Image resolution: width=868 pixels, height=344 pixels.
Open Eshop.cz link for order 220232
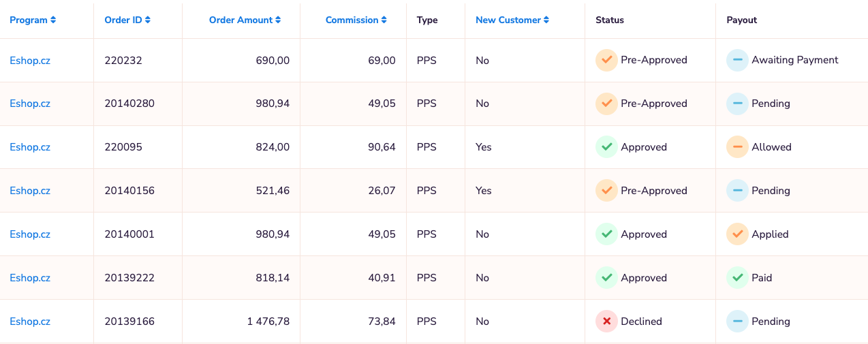coord(30,61)
